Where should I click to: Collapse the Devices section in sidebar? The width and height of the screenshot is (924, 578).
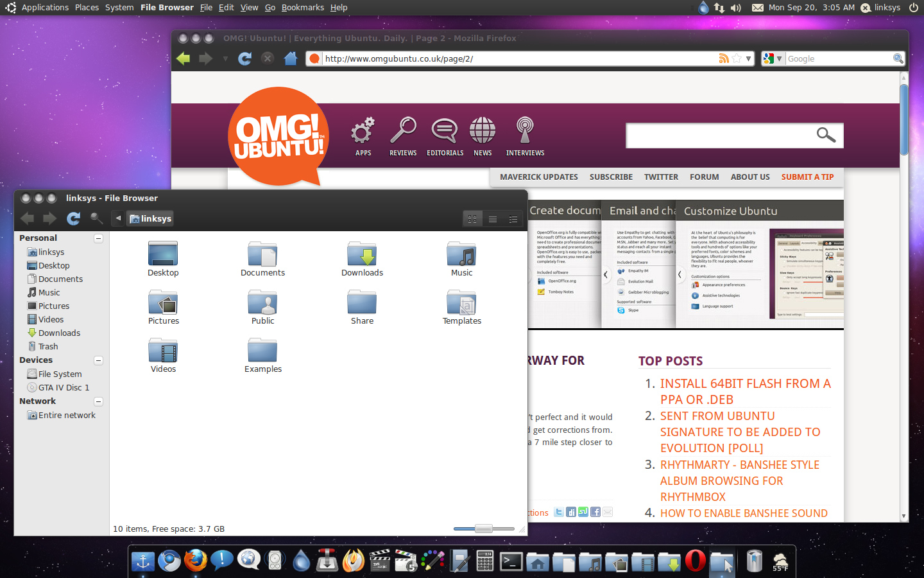coord(99,360)
